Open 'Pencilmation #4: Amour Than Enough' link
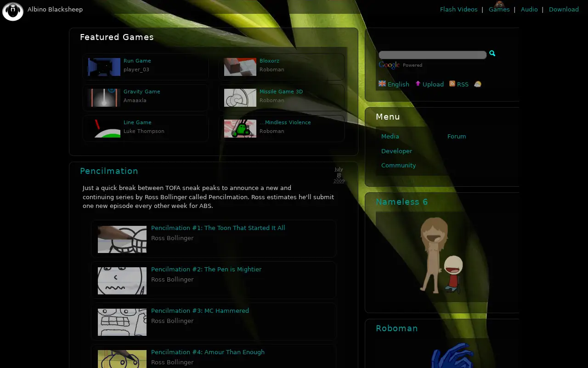This screenshot has height=368, width=588. pyautogui.click(x=208, y=352)
